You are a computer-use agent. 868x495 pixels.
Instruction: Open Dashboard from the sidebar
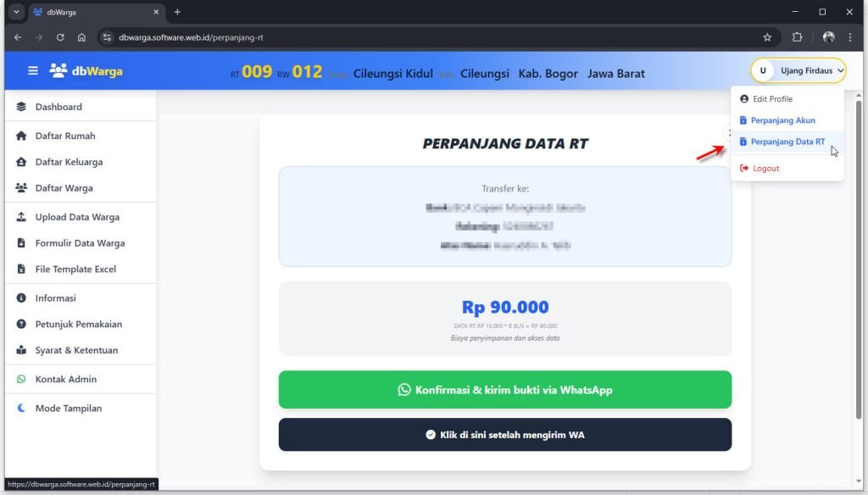[58, 107]
